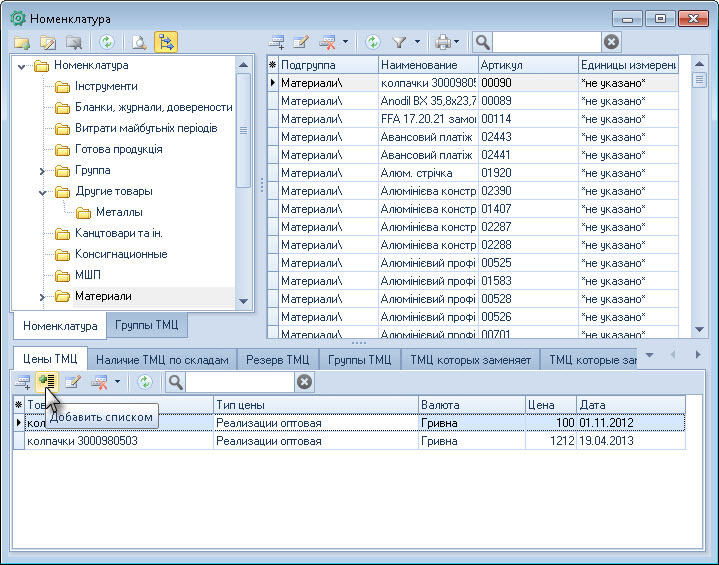This screenshot has height=565, width=719.
Task: Open the dropdown next to delete price icon
Action: 117,382
